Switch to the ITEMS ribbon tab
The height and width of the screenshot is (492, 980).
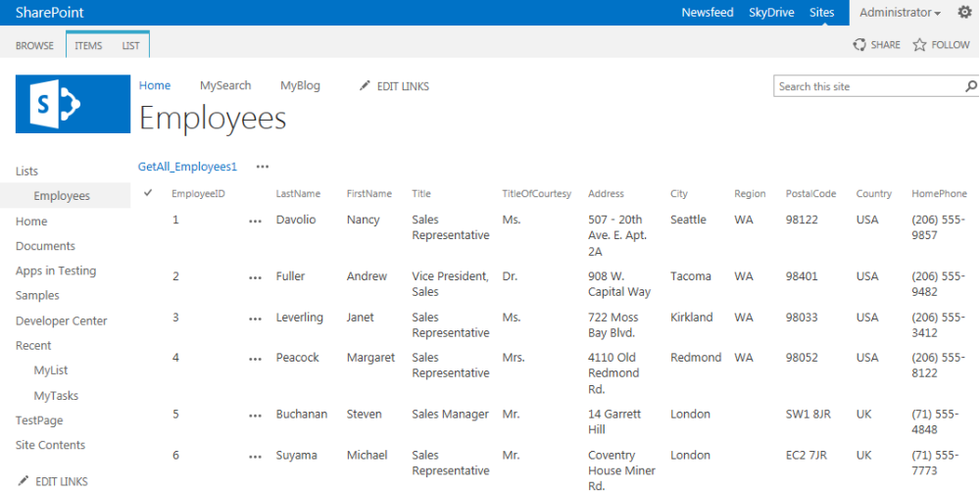tap(88, 46)
